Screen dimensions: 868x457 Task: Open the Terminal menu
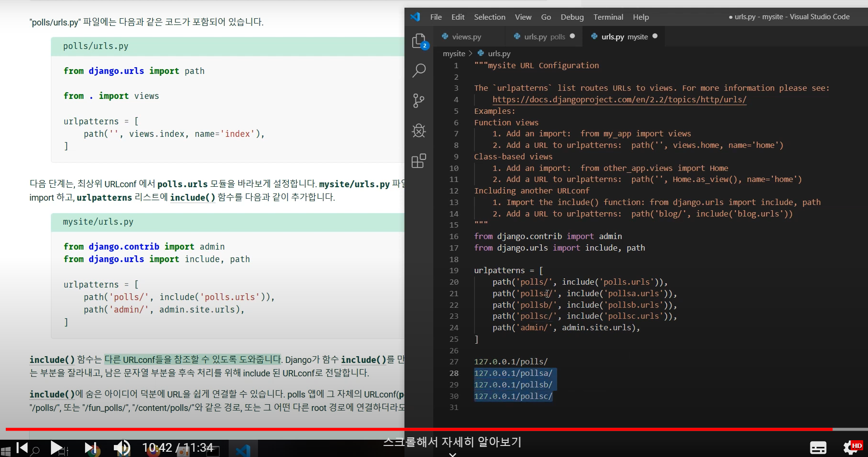[x=608, y=17]
